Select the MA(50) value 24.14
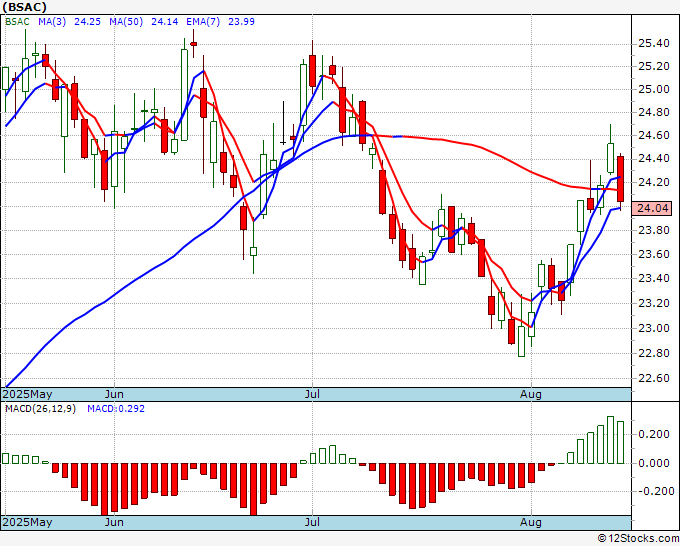 [x=164, y=22]
